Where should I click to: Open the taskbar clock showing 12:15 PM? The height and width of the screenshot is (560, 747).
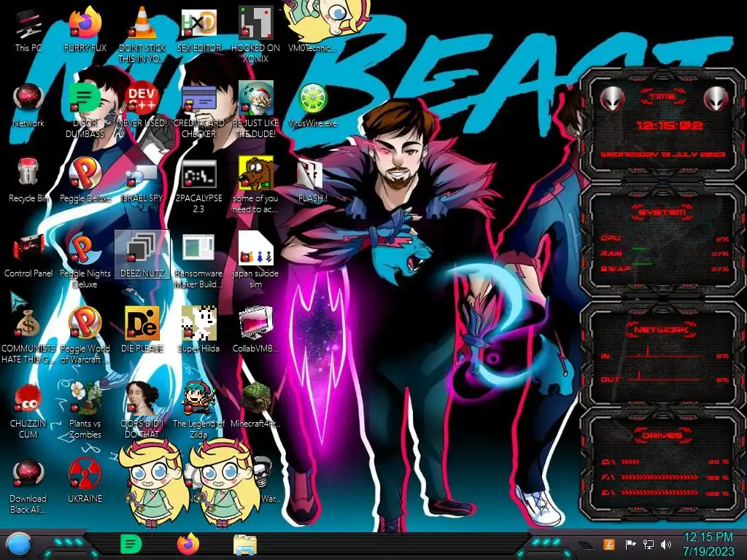tap(708, 544)
